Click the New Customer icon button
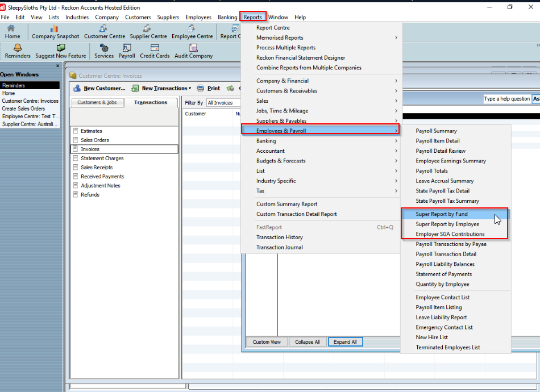The width and height of the screenshot is (540, 392). point(77,89)
